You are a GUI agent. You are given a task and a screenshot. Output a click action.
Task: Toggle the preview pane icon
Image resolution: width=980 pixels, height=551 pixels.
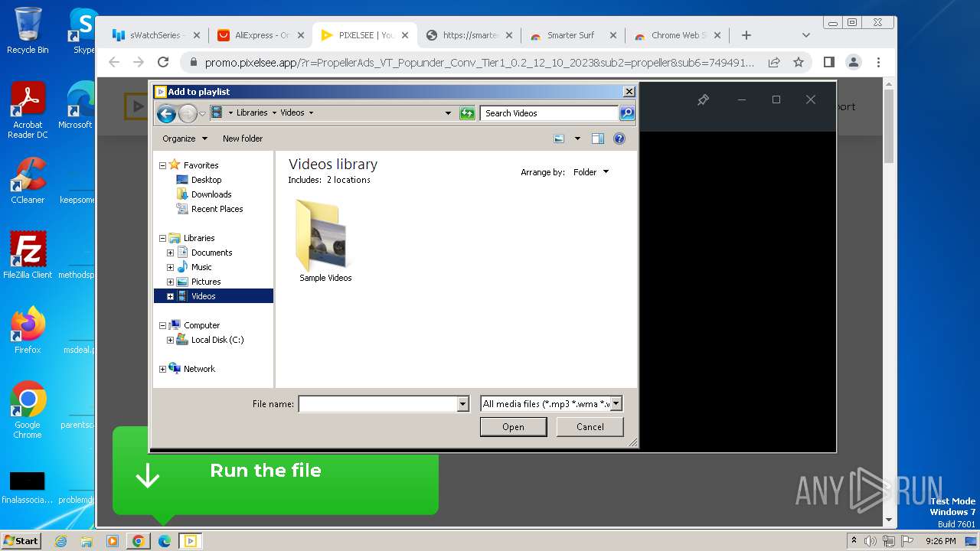598,139
